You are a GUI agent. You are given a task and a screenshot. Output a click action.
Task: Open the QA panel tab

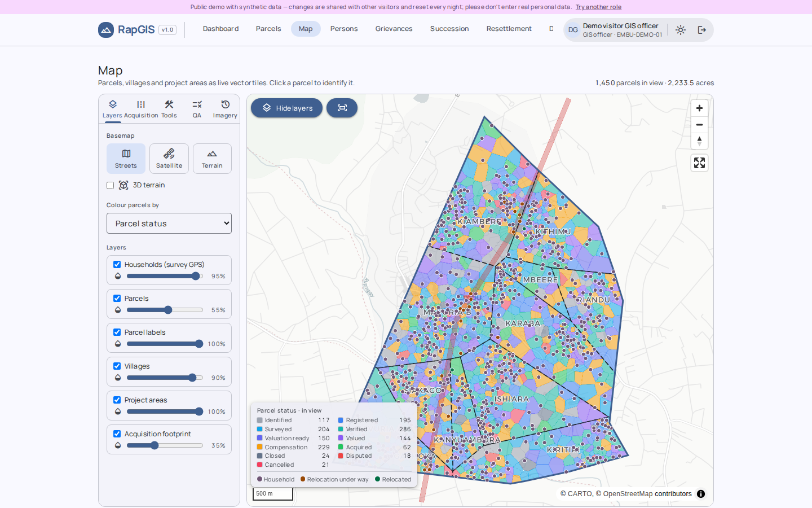(197, 109)
